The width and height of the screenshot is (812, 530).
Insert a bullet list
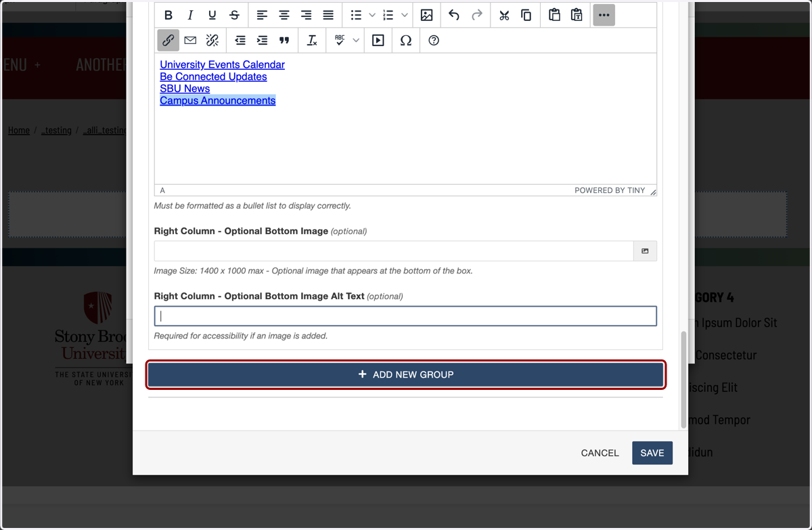pos(356,15)
